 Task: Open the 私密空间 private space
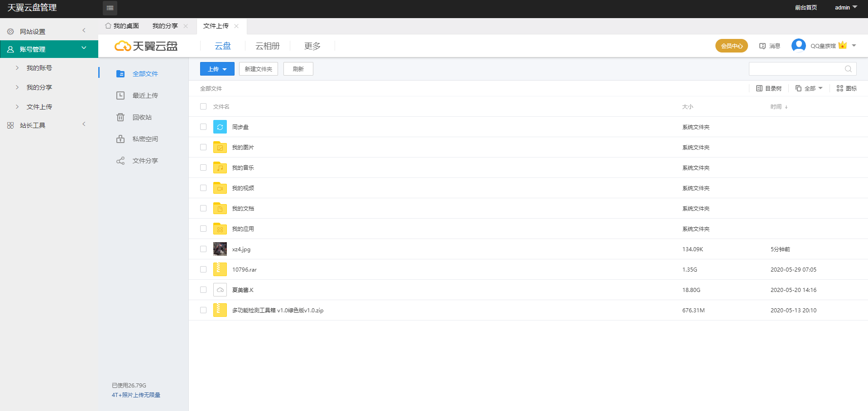click(x=145, y=139)
